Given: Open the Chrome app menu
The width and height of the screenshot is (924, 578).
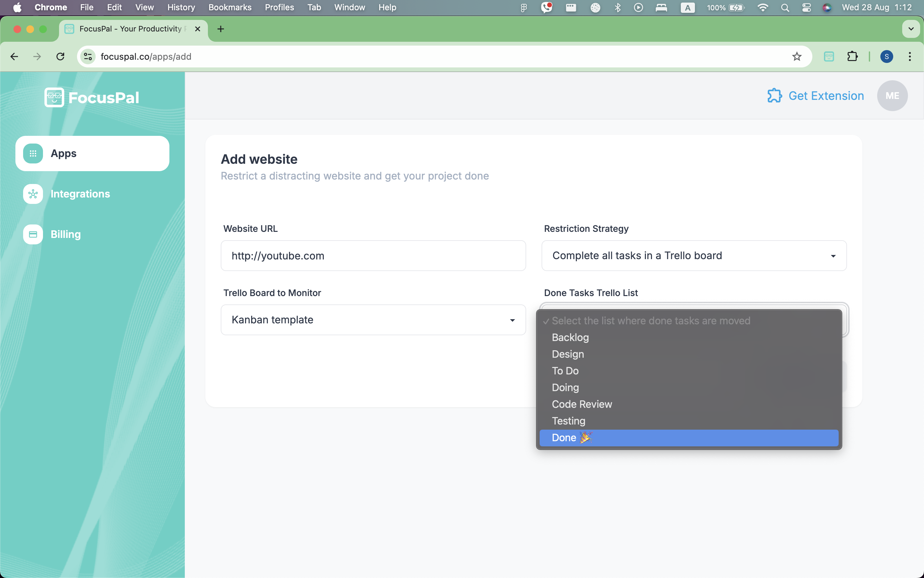Looking at the screenshot, I should tap(51, 7).
